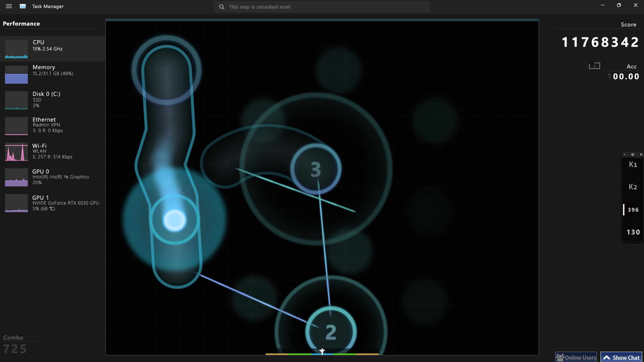Click the glowing slider ball
The image size is (644, 362).
point(174,220)
